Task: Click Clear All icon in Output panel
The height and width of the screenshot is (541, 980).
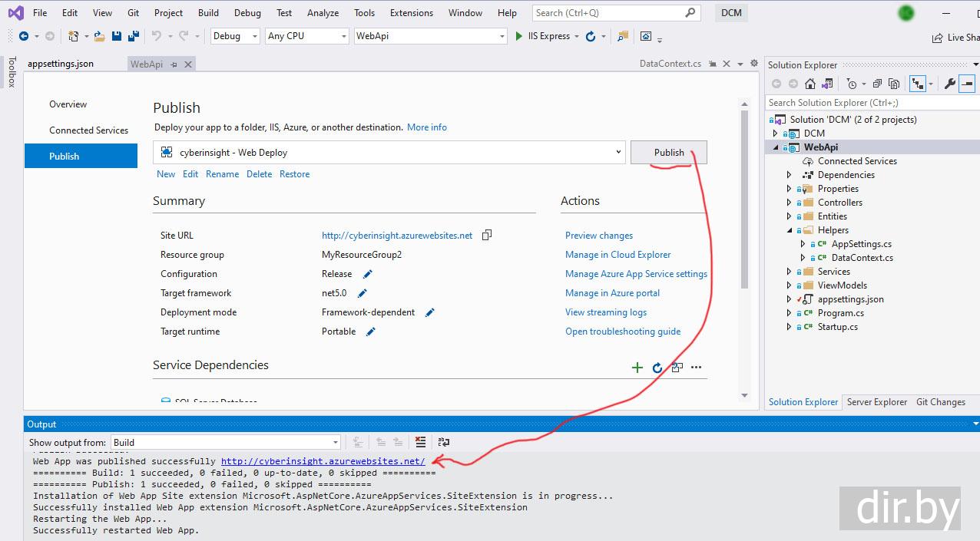Action: [420, 442]
